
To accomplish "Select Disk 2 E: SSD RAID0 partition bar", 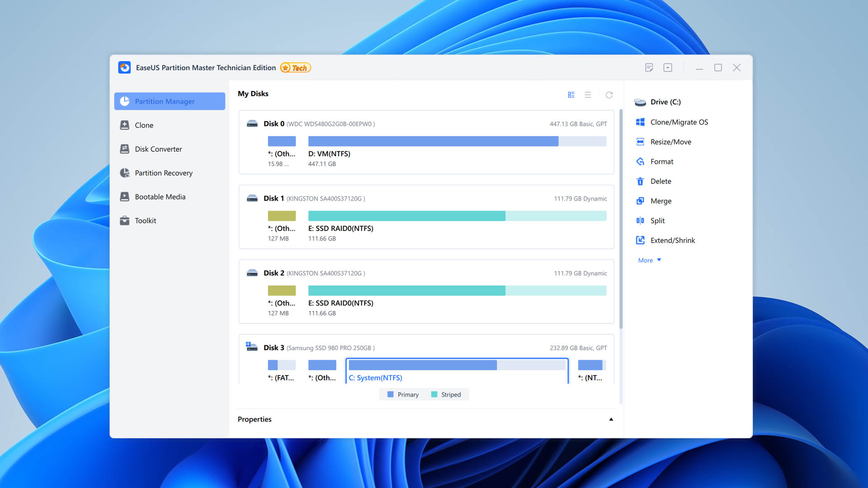I will (x=457, y=291).
